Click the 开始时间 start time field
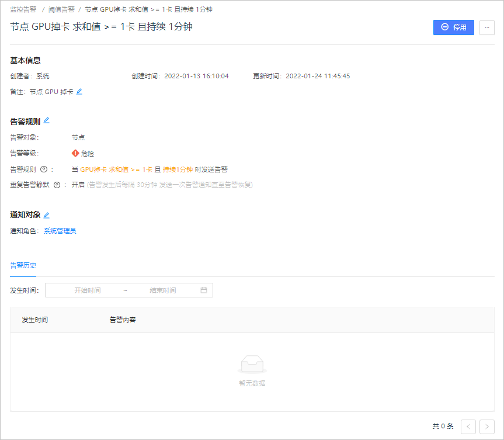 click(x=88, y=290)
